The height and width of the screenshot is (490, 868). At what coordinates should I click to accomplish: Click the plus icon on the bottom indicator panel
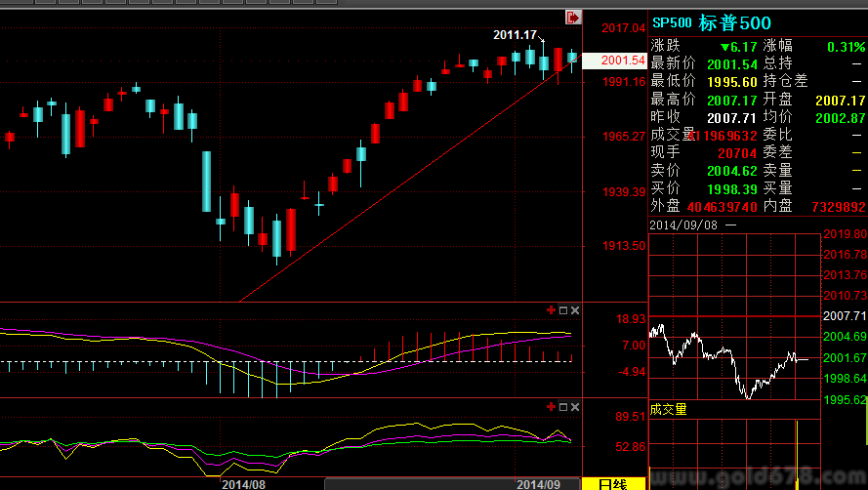click(x=551, y=406)
